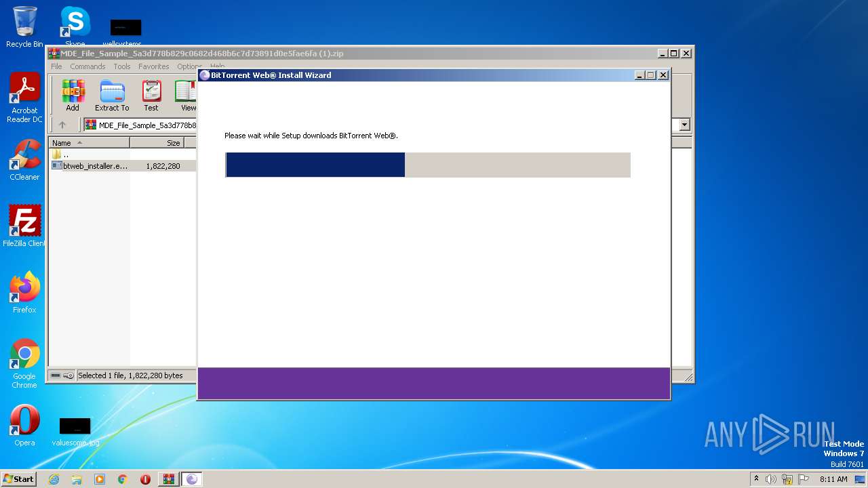This screenshot has width=868, height=488.
Task: Switch to BitTorrent installer taskbar button
Action: (x=191, y=479)
